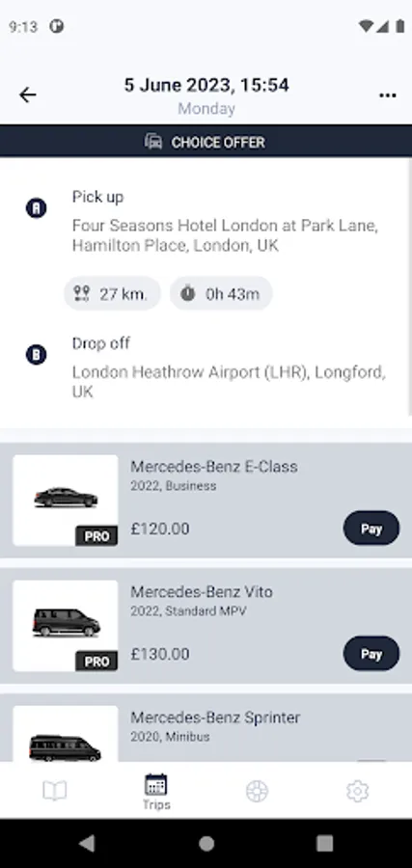
Task: Open the book icon tab
Action: [54, 791]
